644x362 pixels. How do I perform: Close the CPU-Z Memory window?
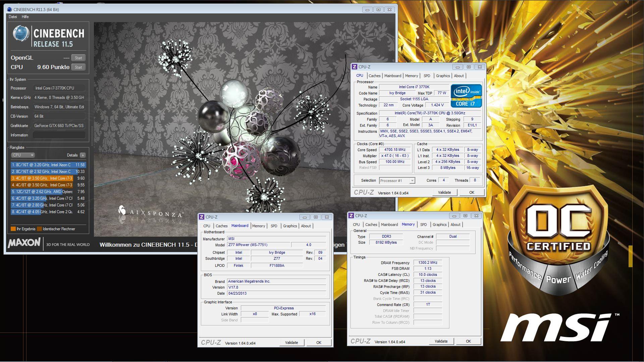point(477,216)
